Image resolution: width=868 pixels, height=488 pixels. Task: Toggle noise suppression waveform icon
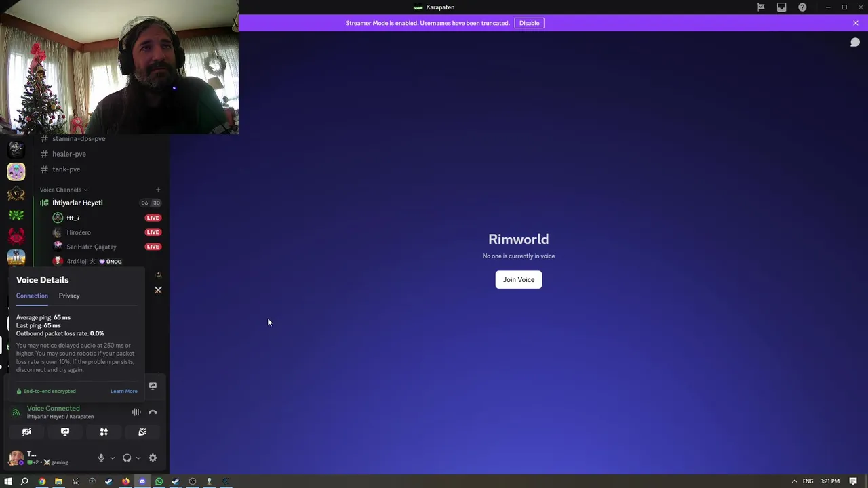[x=136, y=412]
